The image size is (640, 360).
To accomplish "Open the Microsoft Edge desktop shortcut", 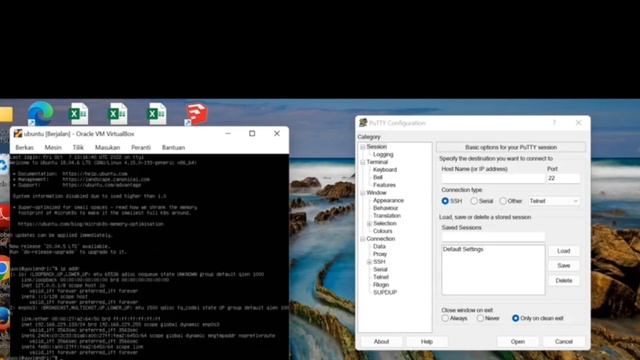I will tap(40, 113).
